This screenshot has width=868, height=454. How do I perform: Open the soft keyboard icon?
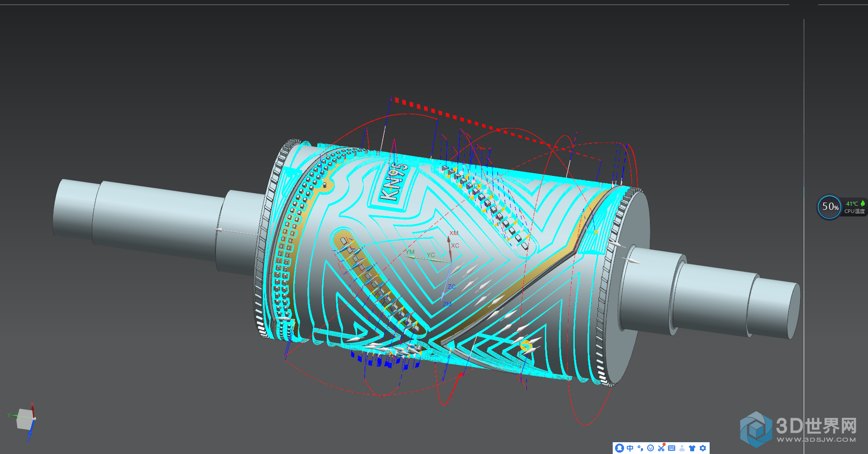point(672,448)
